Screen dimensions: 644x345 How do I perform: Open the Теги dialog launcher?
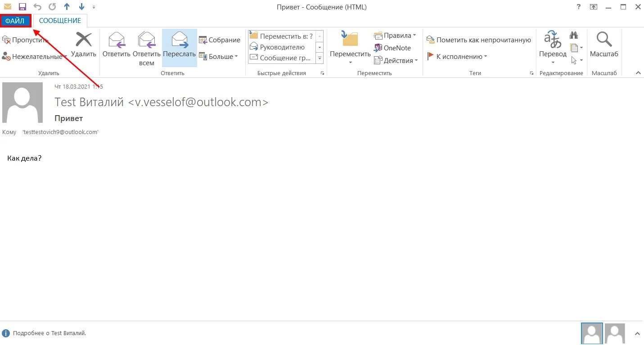coord(532,73)
